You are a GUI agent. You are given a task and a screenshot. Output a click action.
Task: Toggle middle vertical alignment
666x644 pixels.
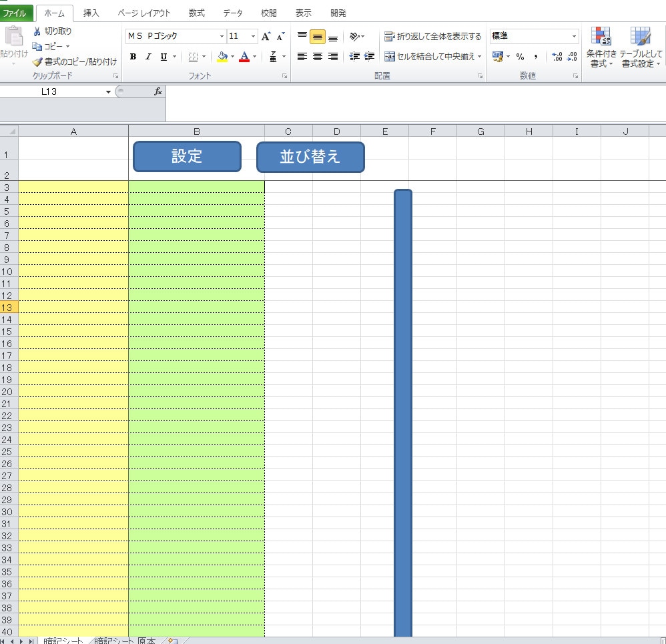(x=317, y=37)
